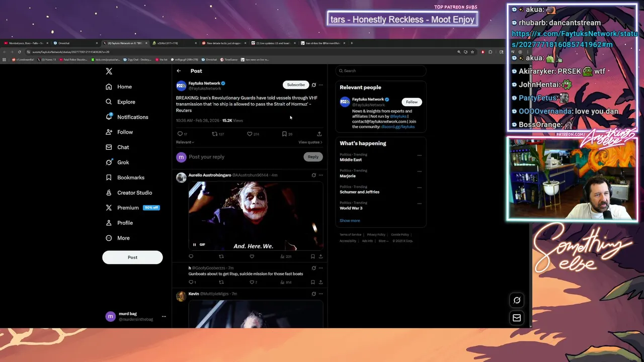Open the Middle East trending topic
The height and width of the screenshot is (362, 644).
351,160
